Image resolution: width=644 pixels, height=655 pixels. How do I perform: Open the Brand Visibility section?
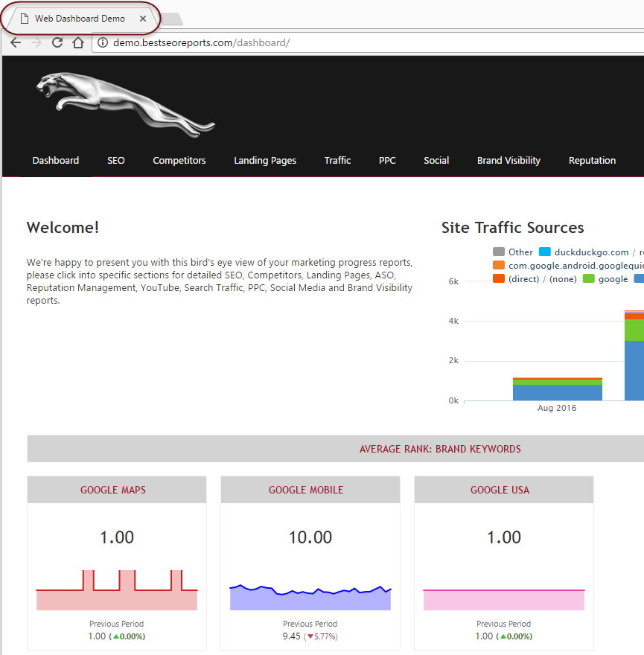(508, 160)
